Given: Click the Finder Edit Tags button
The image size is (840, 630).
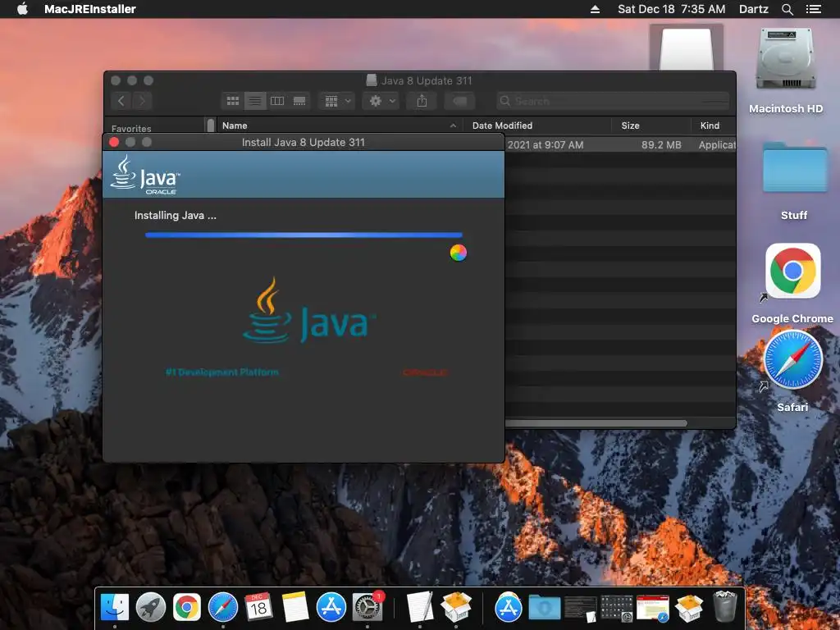Looking at the screenshot, I should 459,101.
